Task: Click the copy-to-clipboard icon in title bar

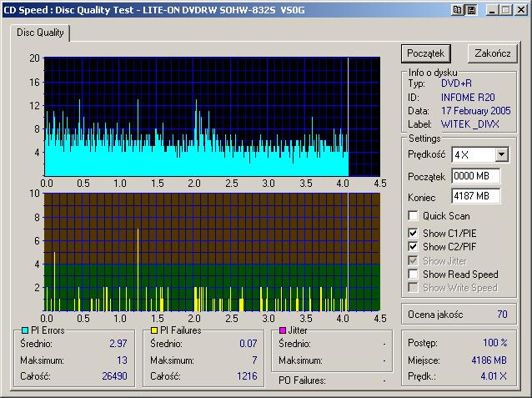Action: pos(458,9)
